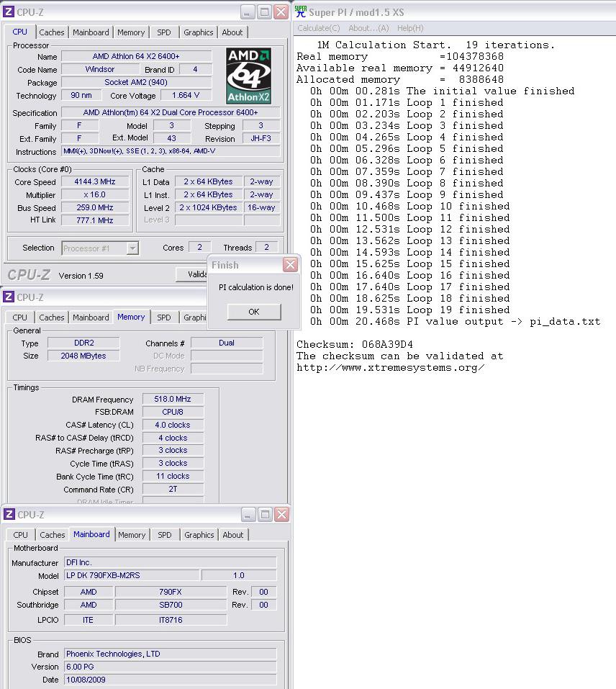The width and height of the screenshot is (616, 689).
Task: Click OK in the Finish dialog
Action: [254, 312]
